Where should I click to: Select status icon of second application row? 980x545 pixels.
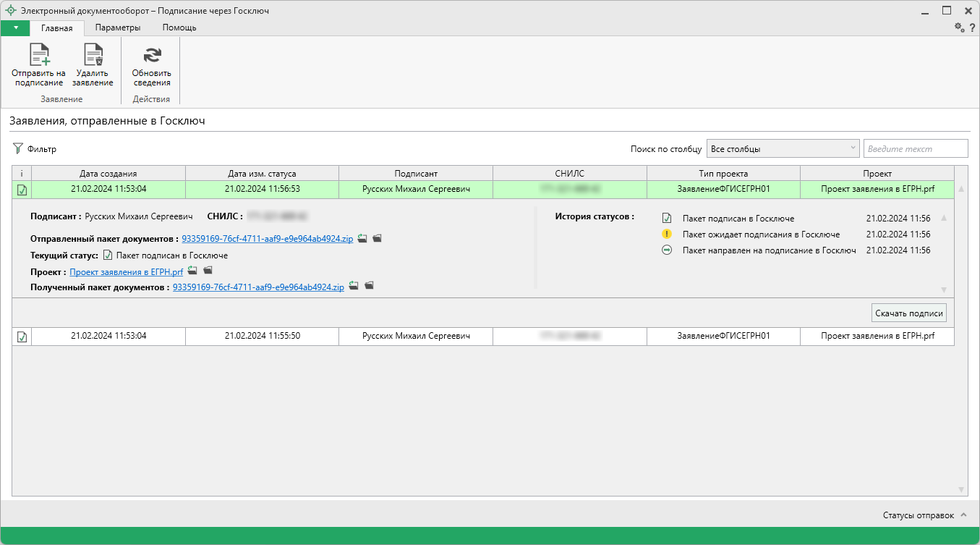coord(22,337)
